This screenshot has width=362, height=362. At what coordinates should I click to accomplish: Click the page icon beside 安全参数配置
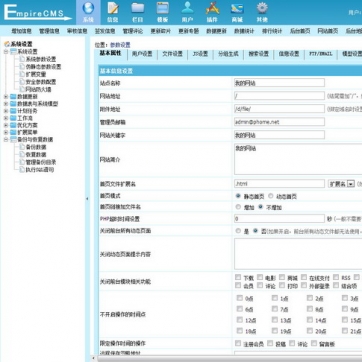tap(22, 82)
